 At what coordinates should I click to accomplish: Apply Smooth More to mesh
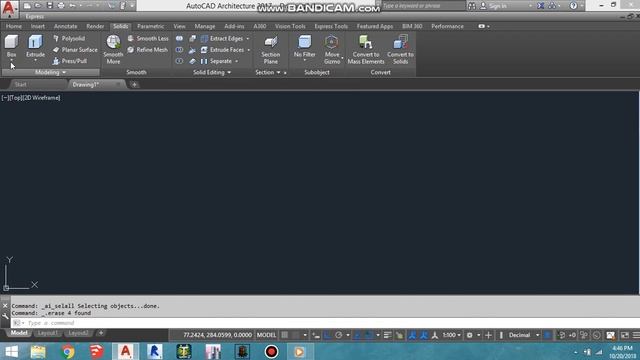[x=113, y=49]
